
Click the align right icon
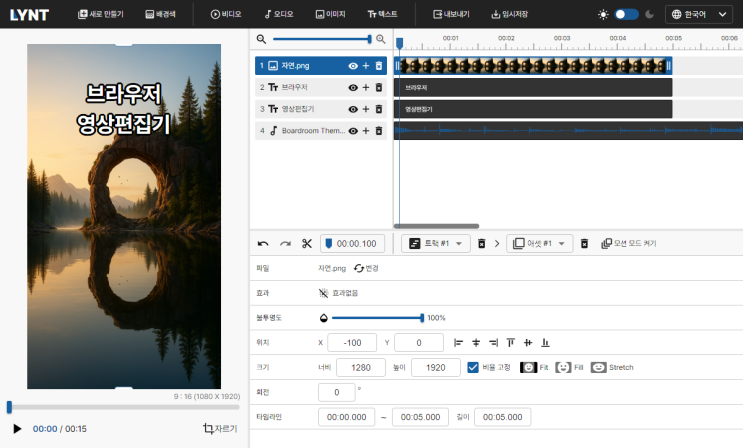click(493, 342)
